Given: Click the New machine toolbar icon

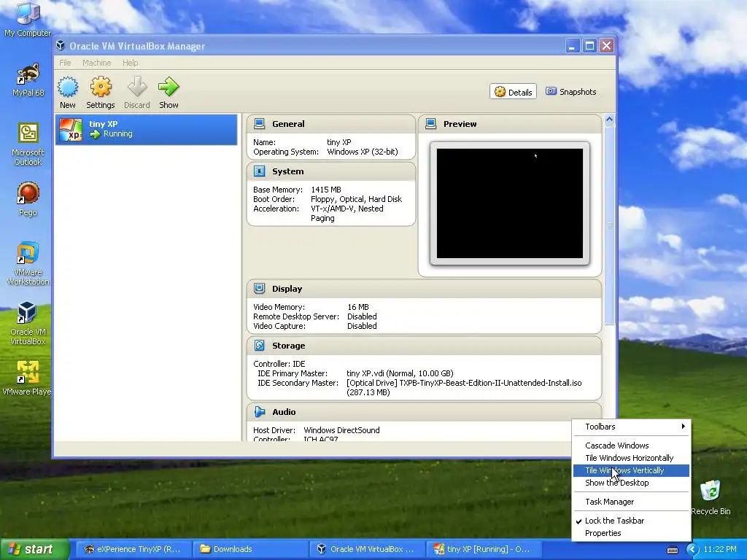Looking at the screenshot, I should 68,87.
